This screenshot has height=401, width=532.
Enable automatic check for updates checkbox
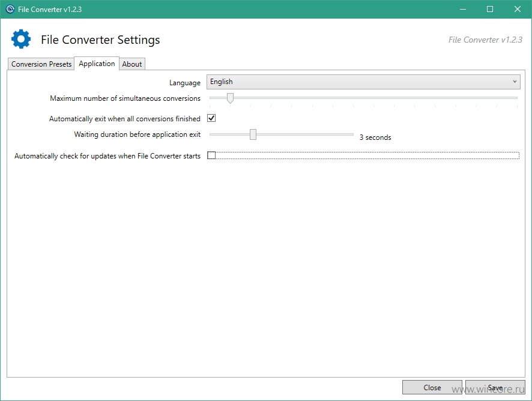[211, 155]
